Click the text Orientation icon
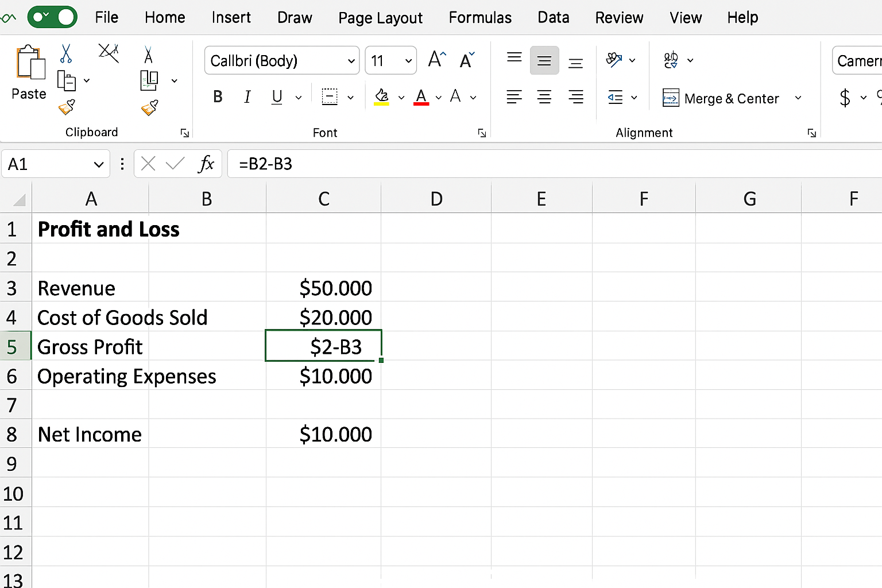This screenshot has height=588, width=882. coord(614,60)
